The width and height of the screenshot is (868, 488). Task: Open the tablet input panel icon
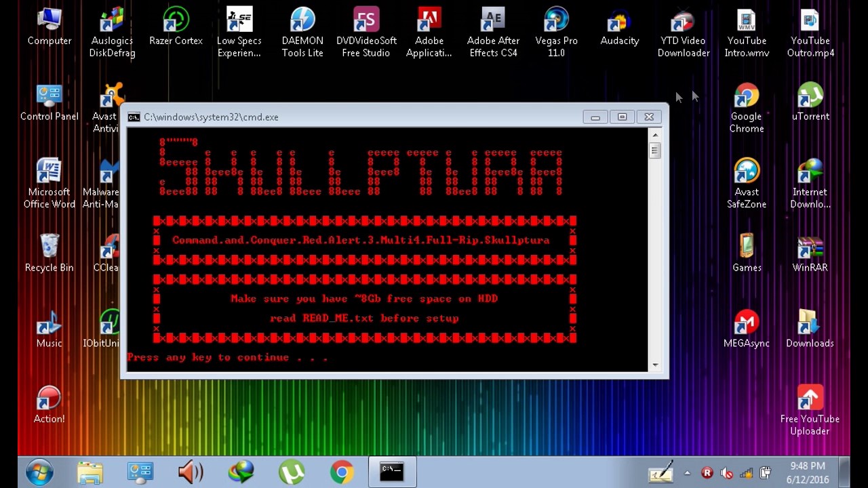click(x=661, y=472)
